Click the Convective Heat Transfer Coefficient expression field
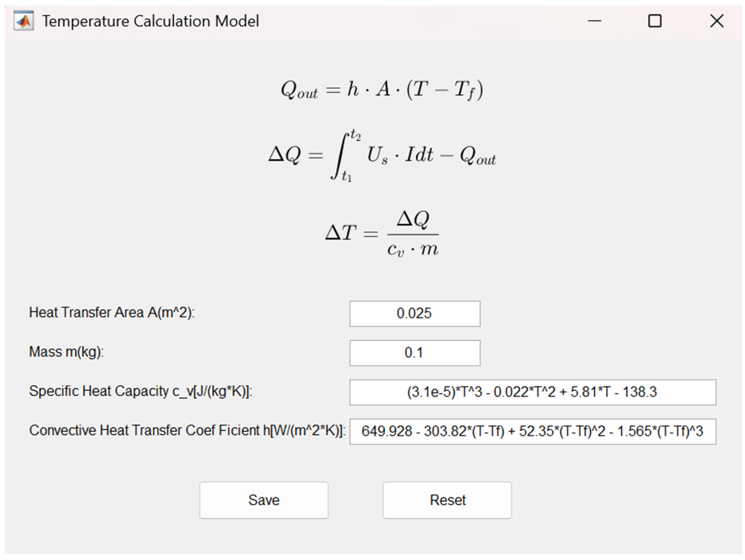This screenshot has width=745, height=560. (533, 431)
